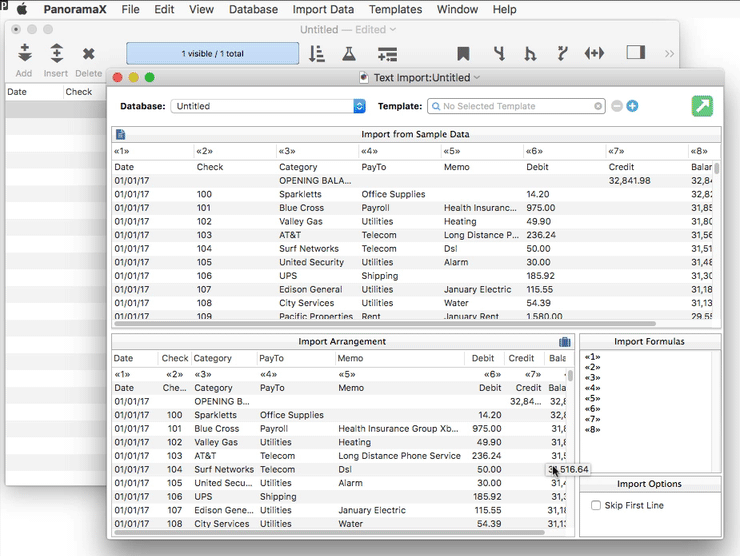
Task: Open the Templates menu
Action: pos(395,9)
